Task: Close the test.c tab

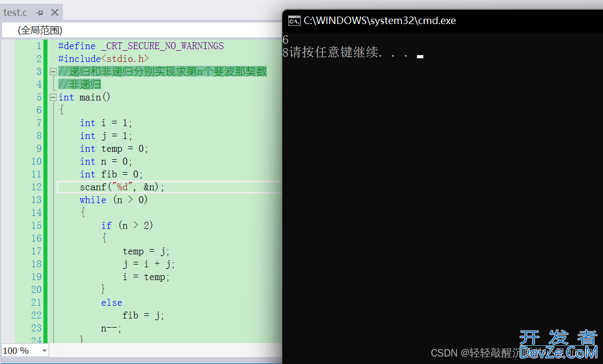Action: pyautogui.click(x=55, y=12)
